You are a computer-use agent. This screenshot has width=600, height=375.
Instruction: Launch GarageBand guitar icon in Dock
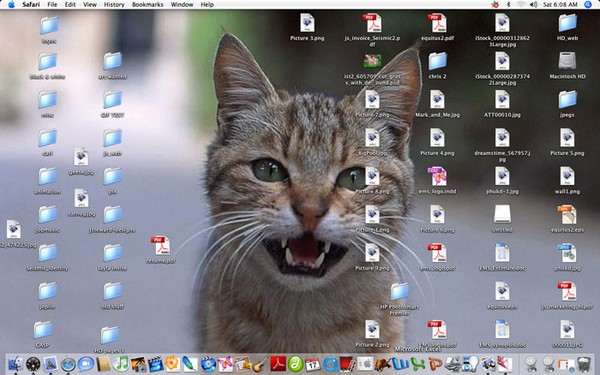point(260,364)
